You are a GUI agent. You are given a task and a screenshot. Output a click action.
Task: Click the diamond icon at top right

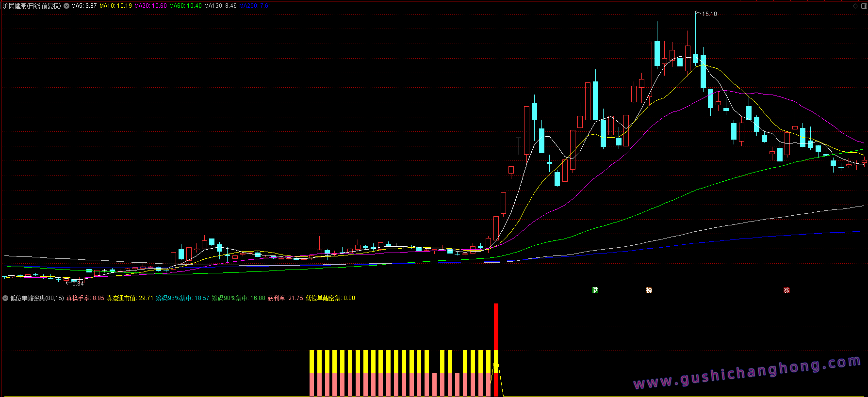tap(855, 6)
